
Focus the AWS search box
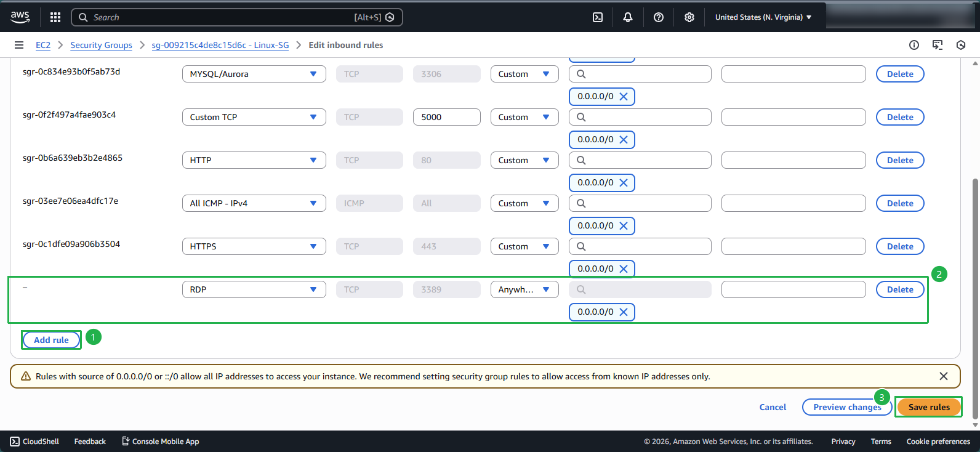click(237, 17)
